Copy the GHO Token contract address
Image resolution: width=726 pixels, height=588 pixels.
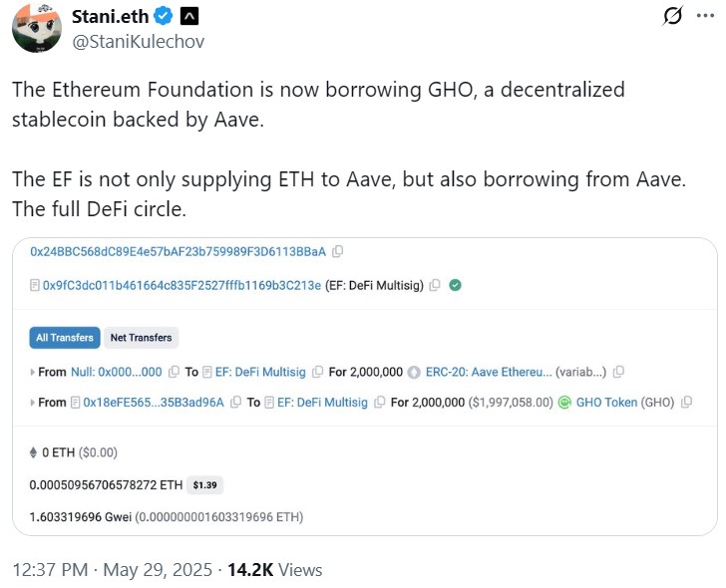click(686, 403)
